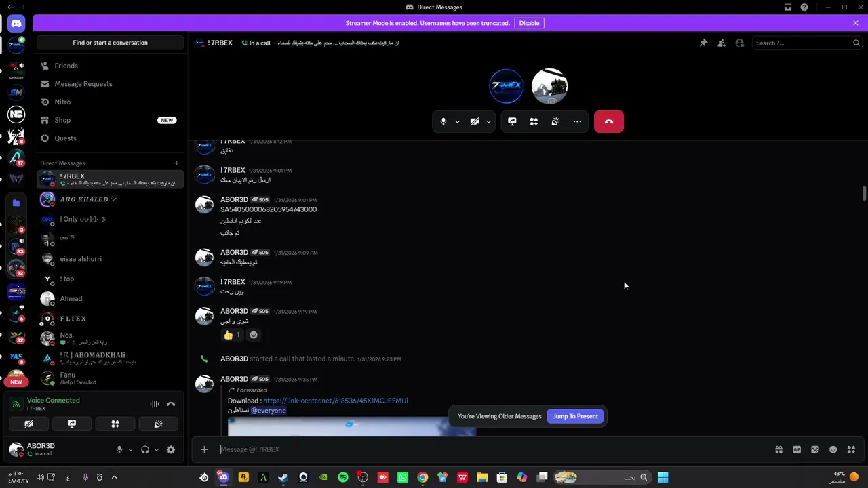Image resolution: width=868 pixels, height=488 pixels.
Task: Open the Friends tab
Action: pyautogui.click(x=111, y=66)
